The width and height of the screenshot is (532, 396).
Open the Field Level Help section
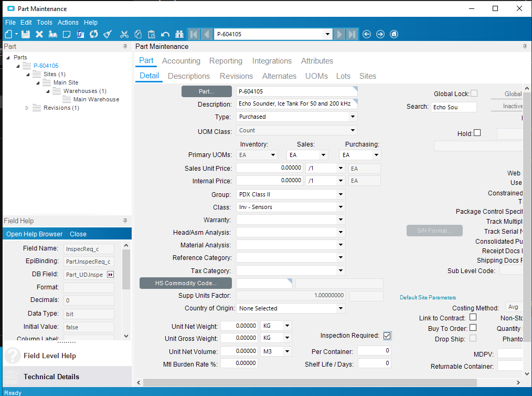coord(67,356)
